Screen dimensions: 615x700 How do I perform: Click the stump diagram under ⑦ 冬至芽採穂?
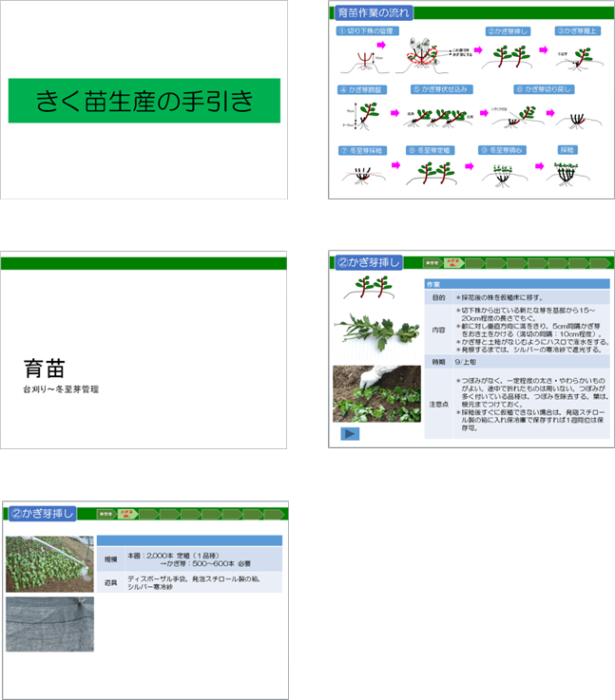coord(363,175)
